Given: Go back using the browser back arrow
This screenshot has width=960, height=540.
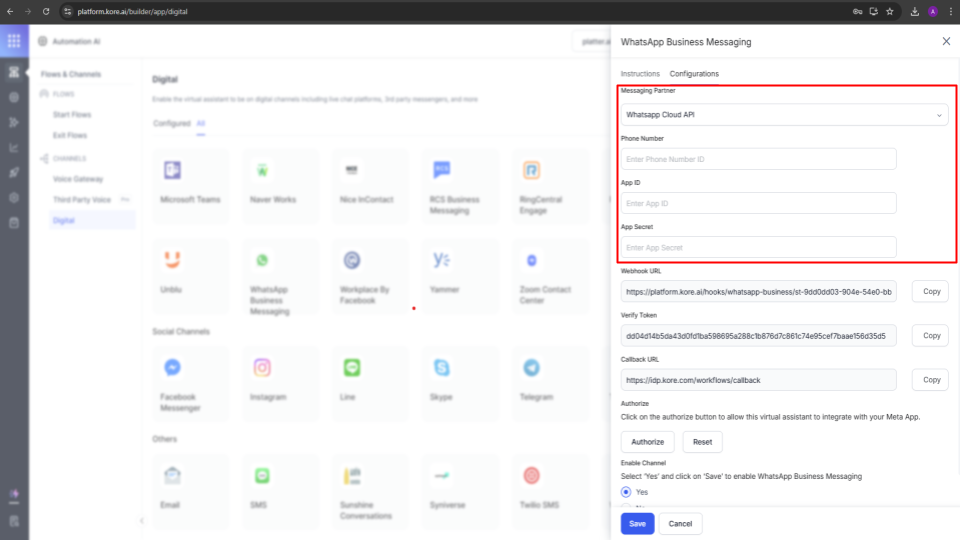Looking at the screenshot, I should [x=10, y=11].
